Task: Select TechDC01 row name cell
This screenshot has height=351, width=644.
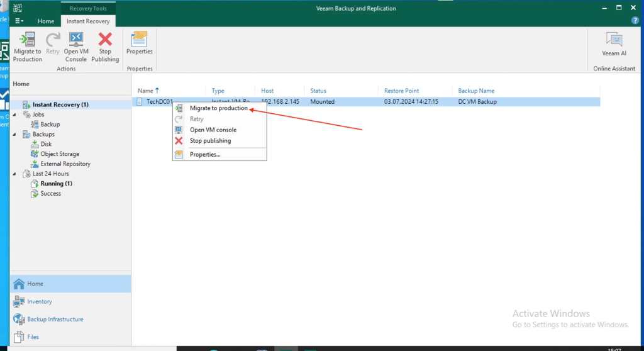Action: 159,101
